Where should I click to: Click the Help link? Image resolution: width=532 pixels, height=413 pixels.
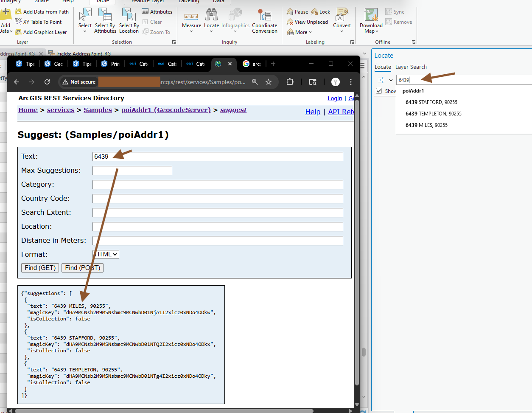(x=313, y=112)
